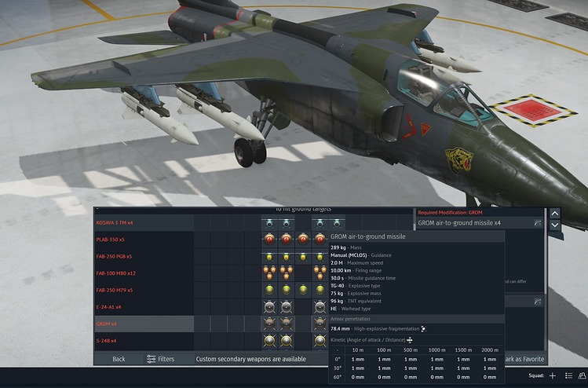This screenshot has width=588, height=388.
Task: Pick the leftmost green FAB-250 M79 bomb icon
Action: [269, 290]
